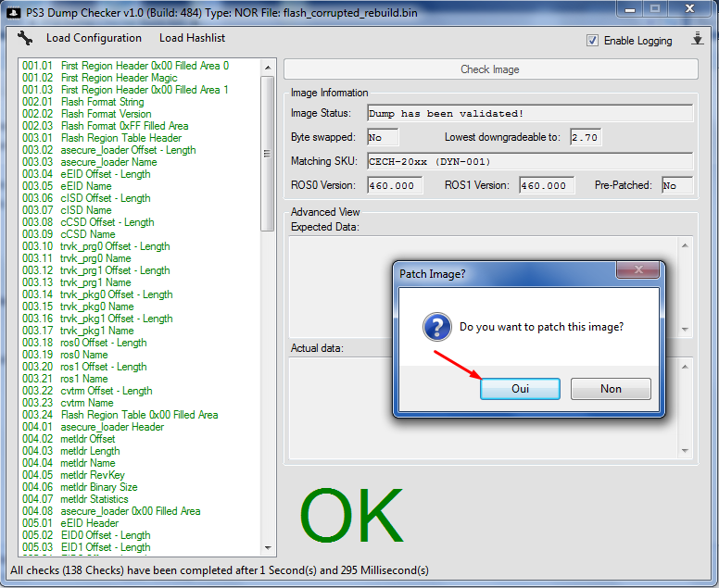
Task: Click Actual data scroll up arrow
Action: pos(685,367)
